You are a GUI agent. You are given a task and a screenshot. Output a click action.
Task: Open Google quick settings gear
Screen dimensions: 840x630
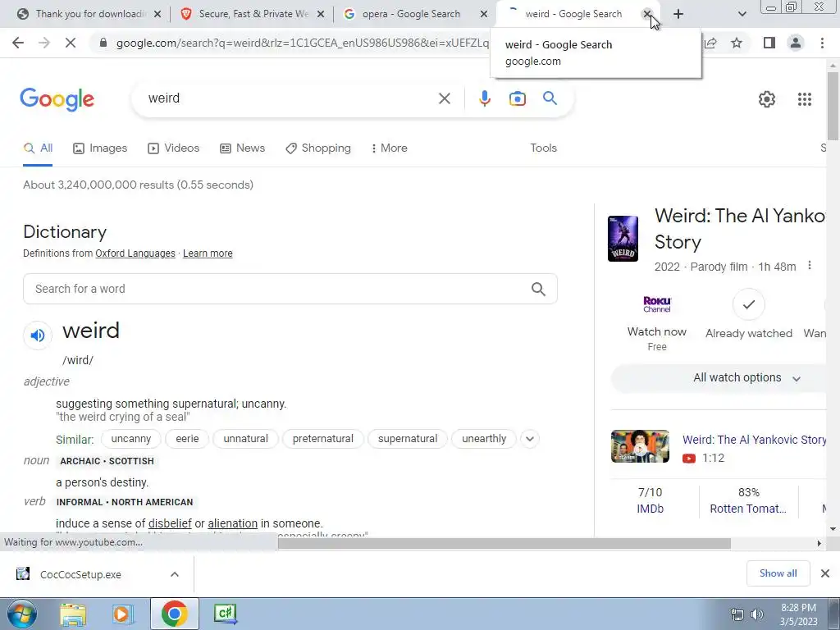(x=767, y=99)
